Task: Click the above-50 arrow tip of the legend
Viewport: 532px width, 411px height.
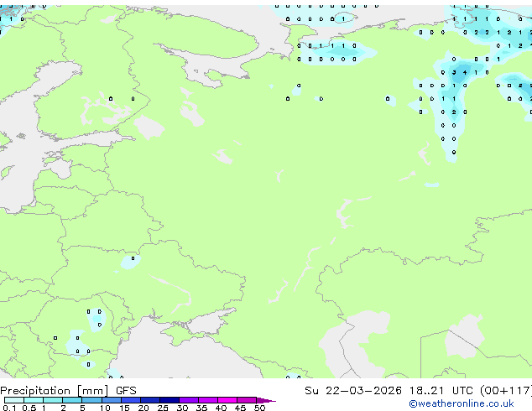Action: point(266,401)
